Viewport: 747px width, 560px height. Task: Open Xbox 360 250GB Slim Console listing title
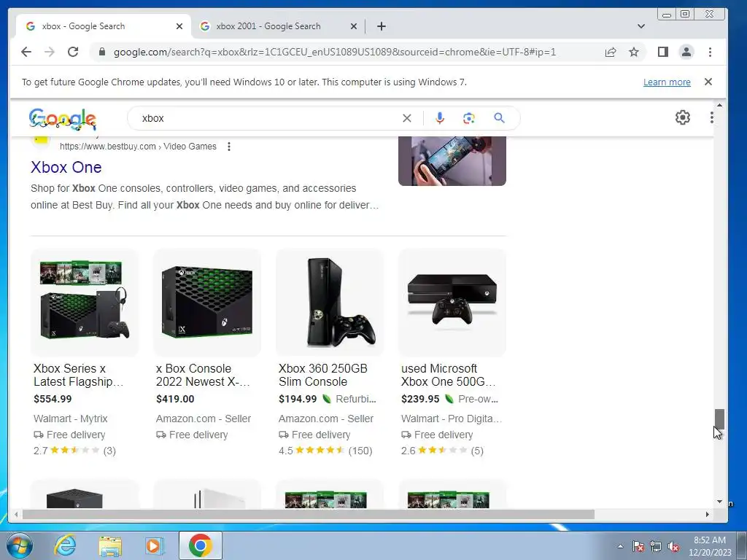tap(323, 375)
